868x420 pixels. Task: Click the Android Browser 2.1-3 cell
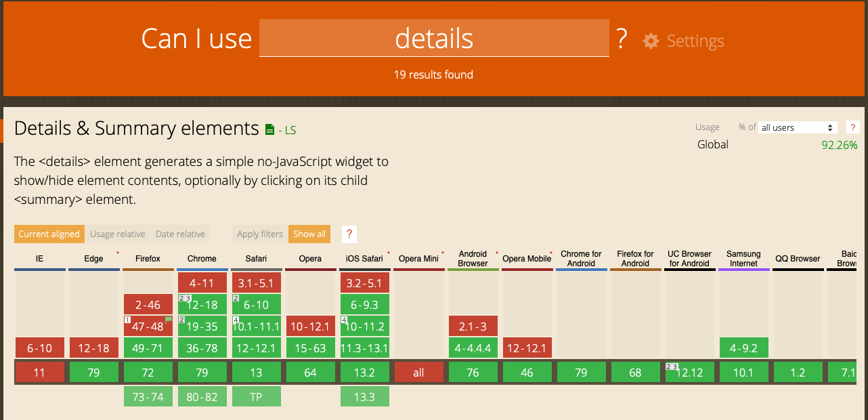473,327
